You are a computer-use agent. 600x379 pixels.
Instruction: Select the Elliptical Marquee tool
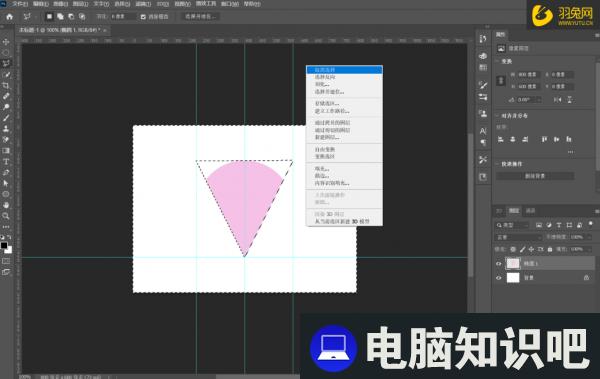click(x=6, y=52)
